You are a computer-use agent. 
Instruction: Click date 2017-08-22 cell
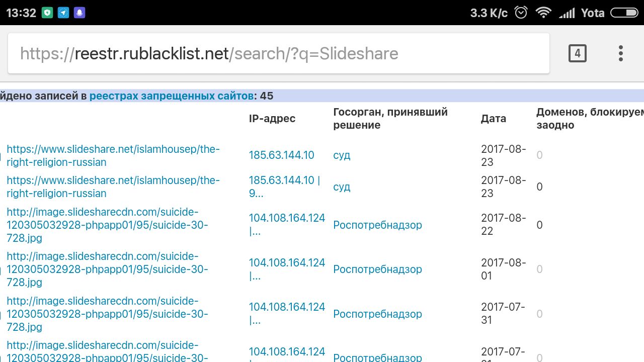pos(504,225)
